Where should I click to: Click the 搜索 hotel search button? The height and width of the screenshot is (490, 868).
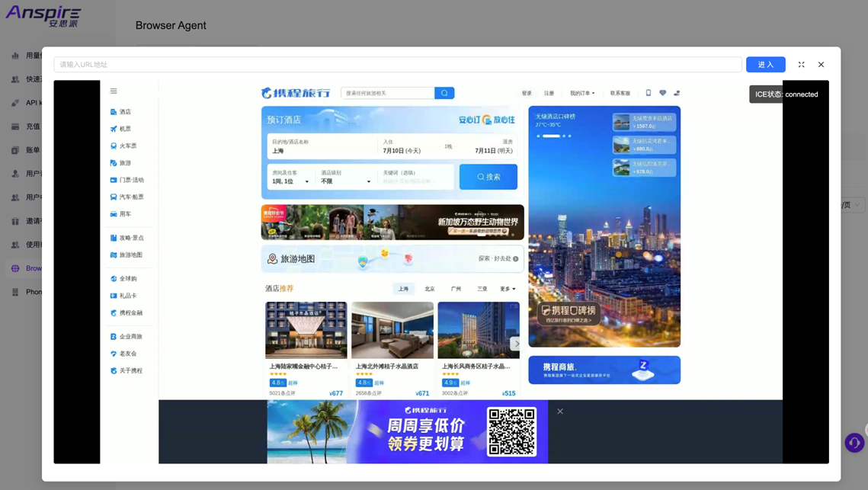coord(488,177)
